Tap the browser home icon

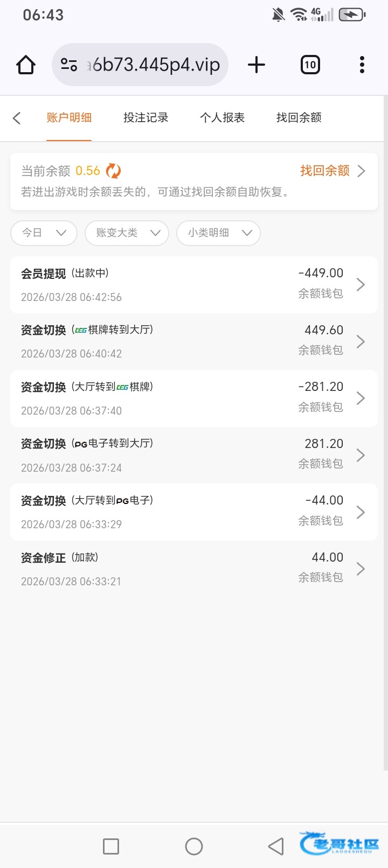[x=26, y=65]
